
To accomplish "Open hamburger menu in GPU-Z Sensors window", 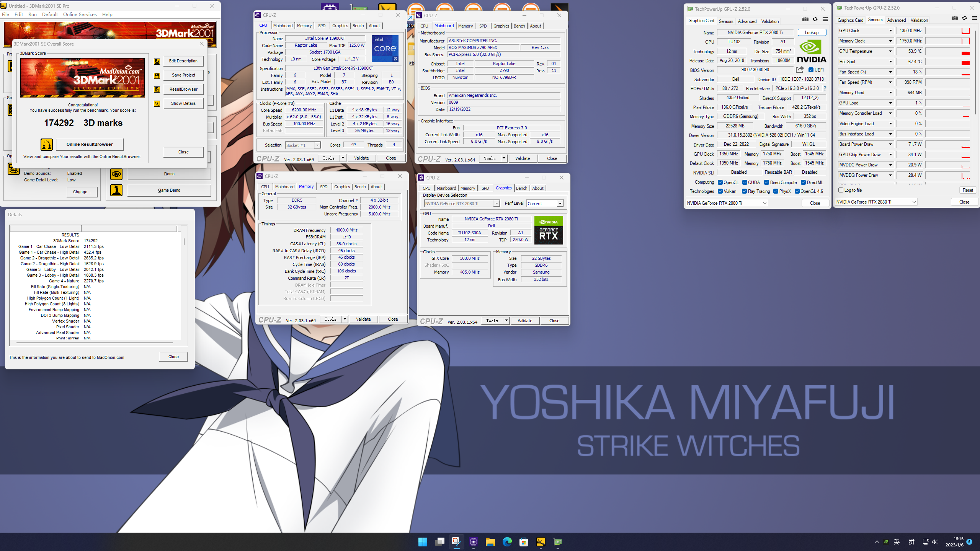I will tap(974, 18).
